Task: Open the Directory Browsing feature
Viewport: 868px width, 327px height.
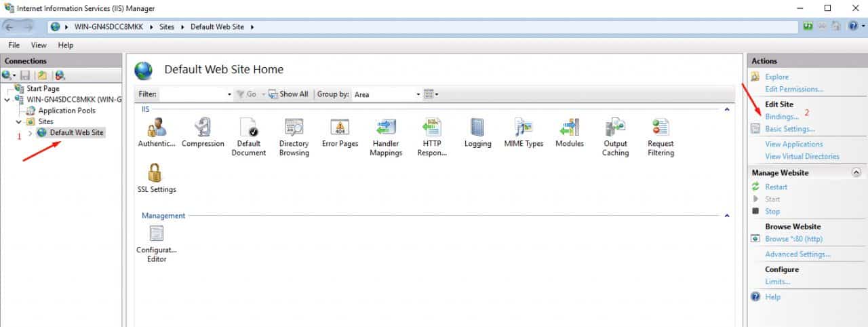Action: (294, 128)
